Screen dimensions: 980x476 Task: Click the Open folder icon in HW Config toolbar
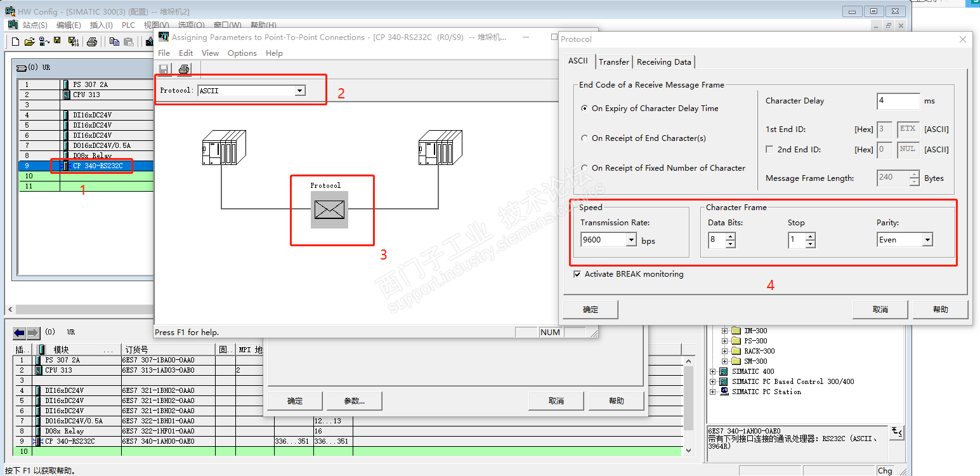click(x=29, y=42)
